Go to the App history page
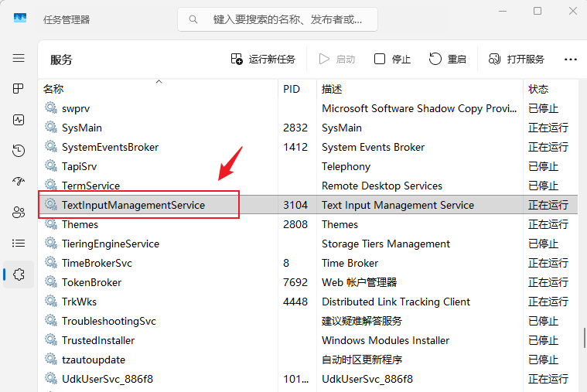 tap(19, 151)
